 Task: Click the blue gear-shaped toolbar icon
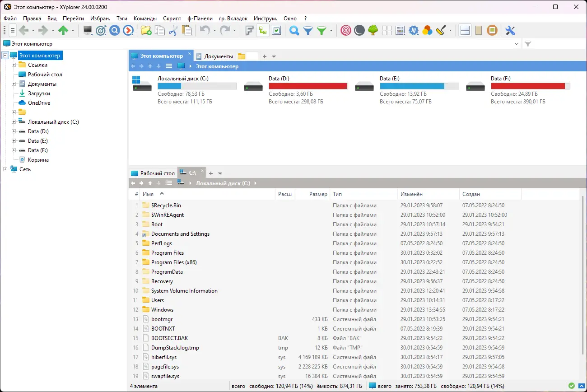pyautogui.click(x=414, y=31)
